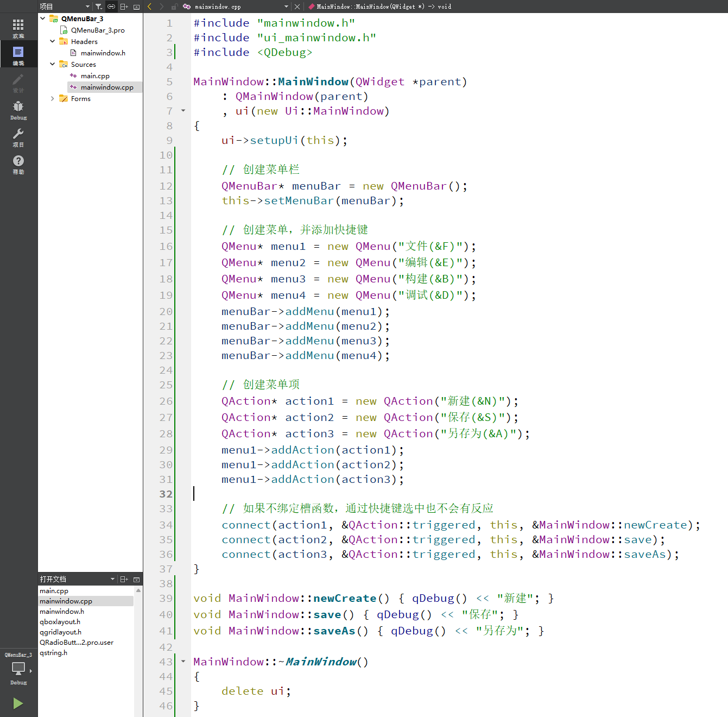
Task: Click the kit selector arrow beside monitor icon
Action: [30, 671]
